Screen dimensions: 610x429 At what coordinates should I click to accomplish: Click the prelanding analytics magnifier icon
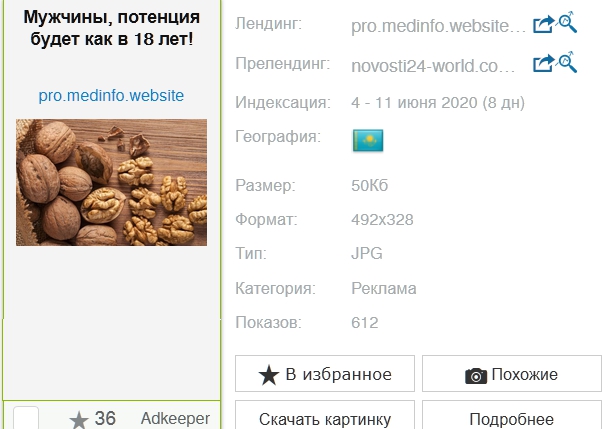pos(567,62)
